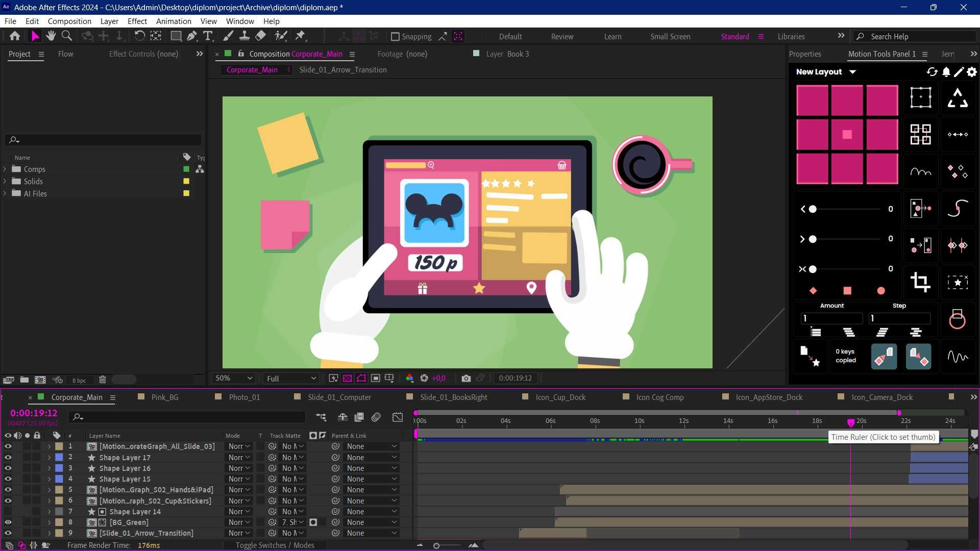980x551 pixels.
Task: Click the Motion Tools refresh icon
Action: click(x=932, y=72)
